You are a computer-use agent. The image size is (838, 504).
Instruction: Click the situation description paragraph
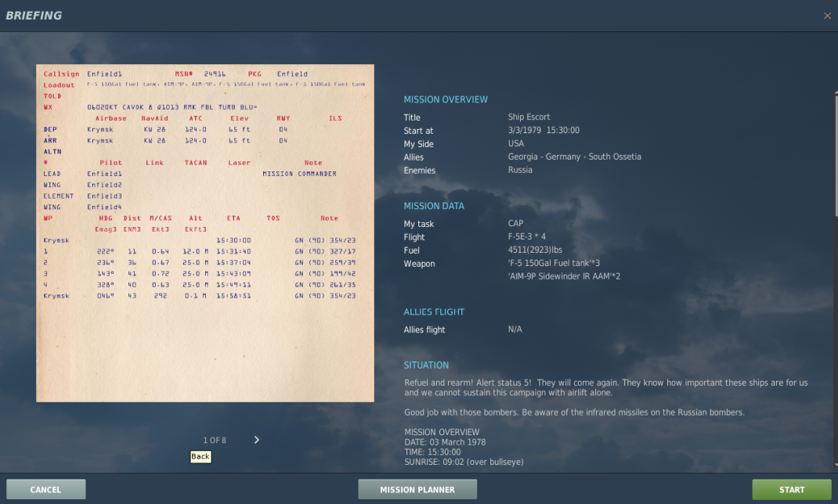point(606,387)
